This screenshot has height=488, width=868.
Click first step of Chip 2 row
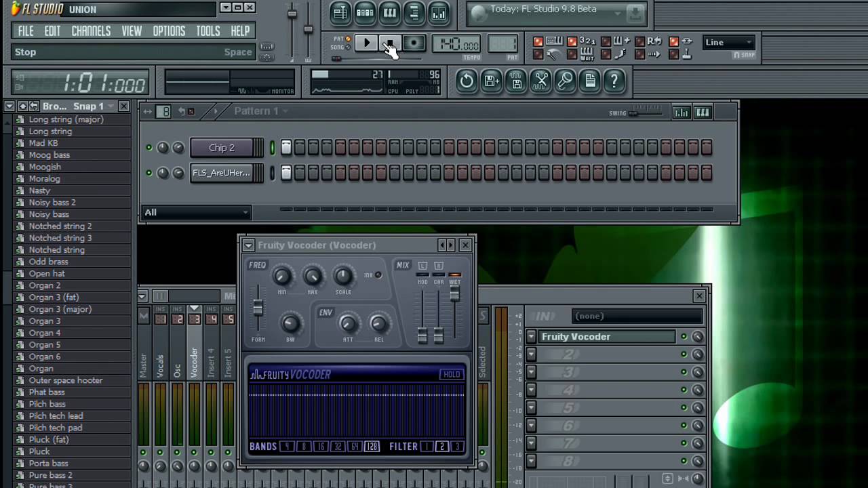pyautogui.click(x=286, y=148)
